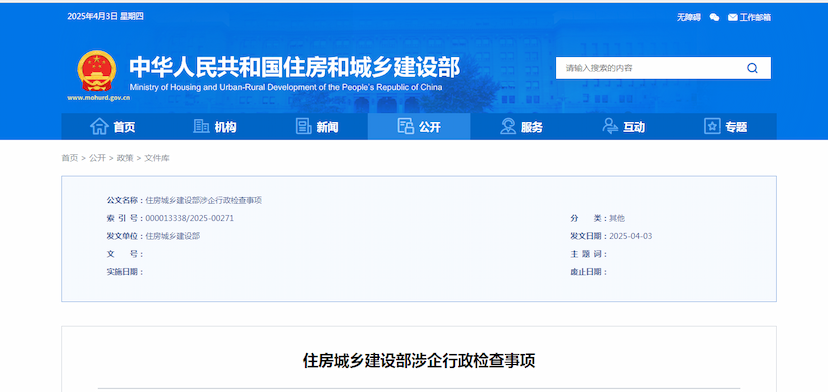
Task: Click the www.mohurd.gov.cn text under emblem
Action: [x=99, y=98]
